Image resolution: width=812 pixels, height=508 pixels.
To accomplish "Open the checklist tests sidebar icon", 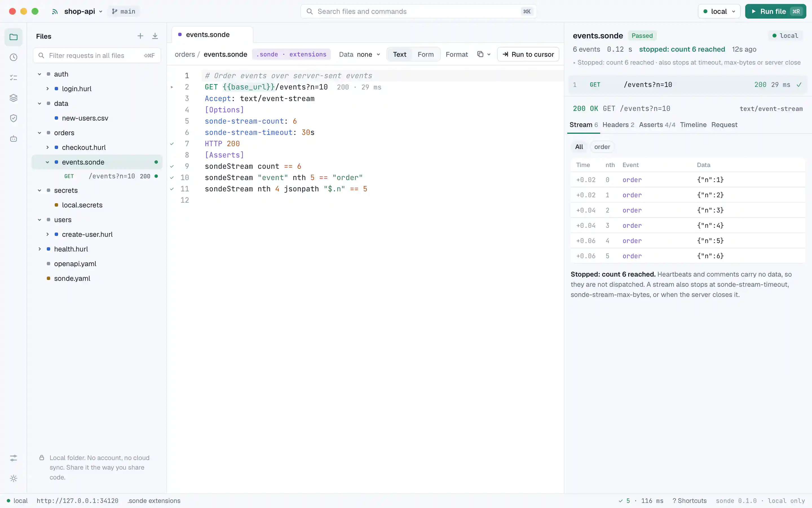I will click(x=14, y=78).
